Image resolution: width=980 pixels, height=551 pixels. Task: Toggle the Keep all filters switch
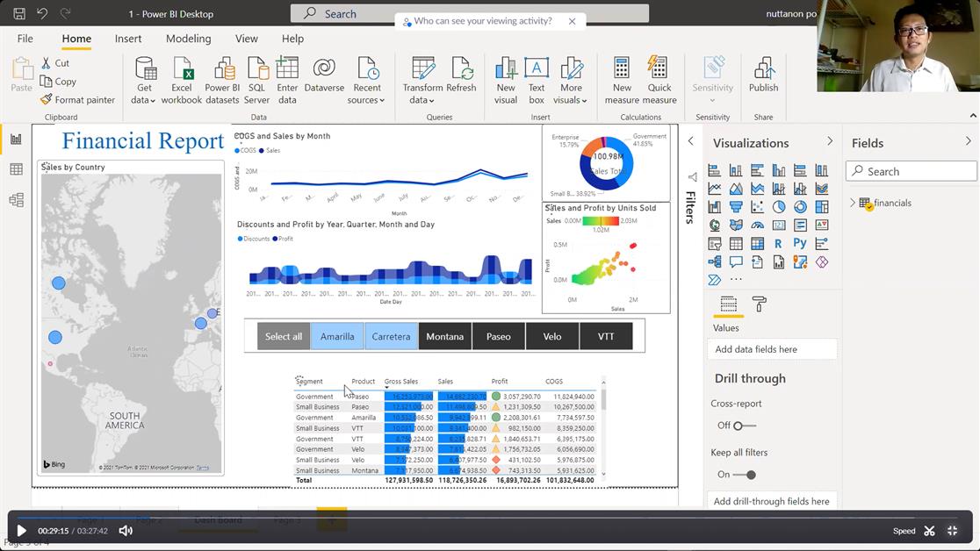(745, 475)
